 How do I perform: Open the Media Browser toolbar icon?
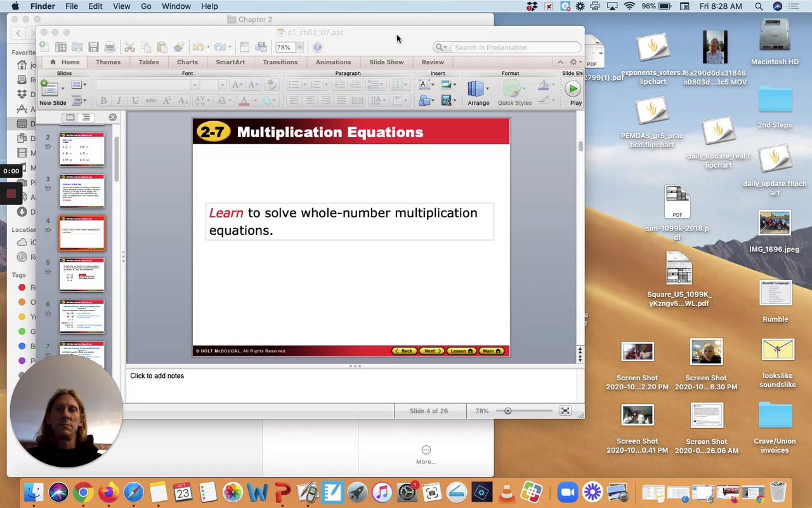[x=260, y=47]
